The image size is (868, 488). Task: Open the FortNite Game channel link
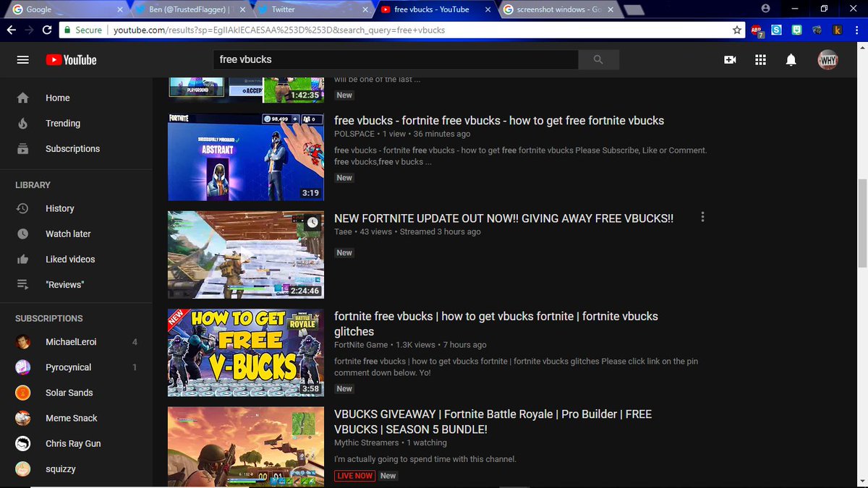tap(361, 345)
